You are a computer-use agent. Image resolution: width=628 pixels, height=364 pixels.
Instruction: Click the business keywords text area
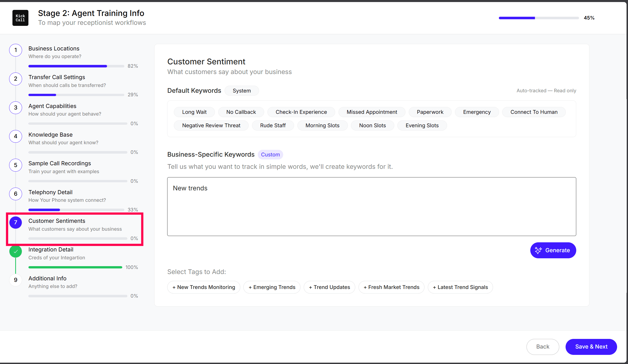[x=371, y=206]
